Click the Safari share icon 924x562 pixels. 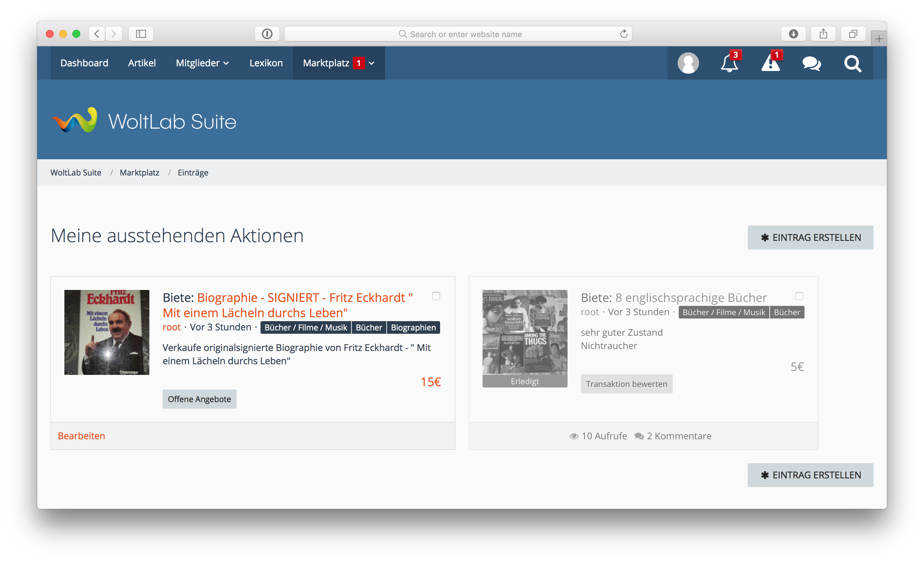pos(823,34)
